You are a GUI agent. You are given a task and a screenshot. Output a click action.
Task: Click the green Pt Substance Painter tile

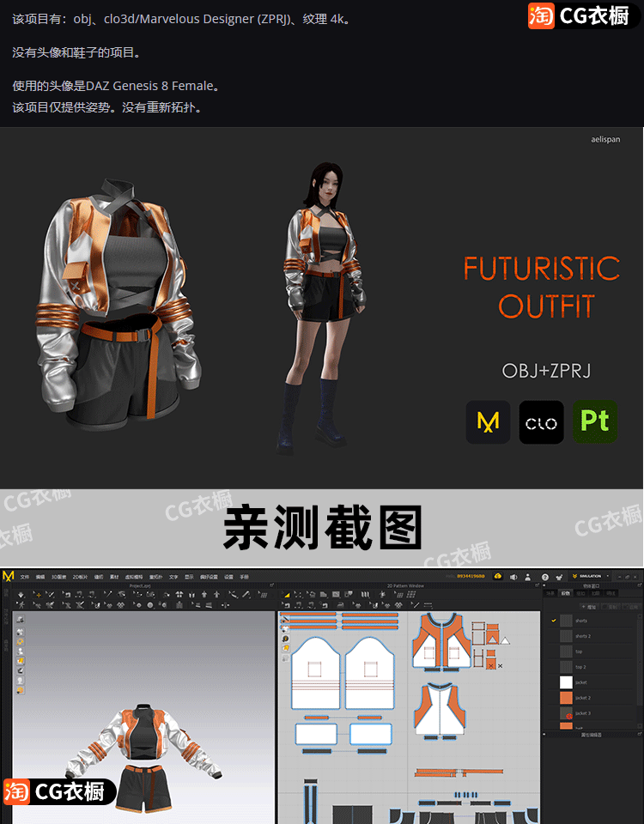tap(595, 422)
